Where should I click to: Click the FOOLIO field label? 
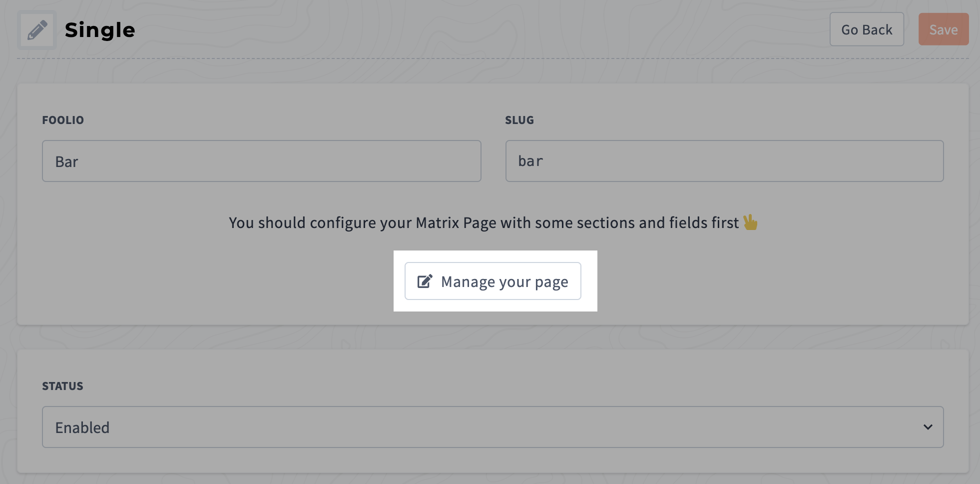tap(63, 120)
